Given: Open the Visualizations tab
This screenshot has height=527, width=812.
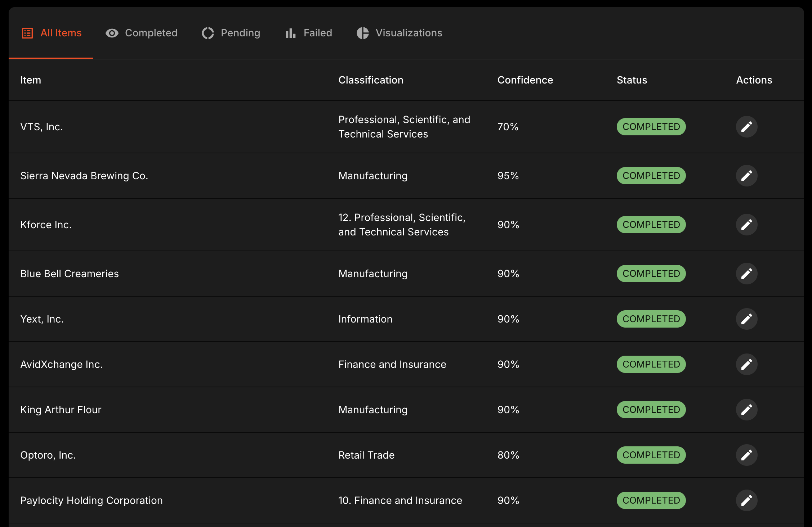Looking at the screenshot, I should (400, 33).
